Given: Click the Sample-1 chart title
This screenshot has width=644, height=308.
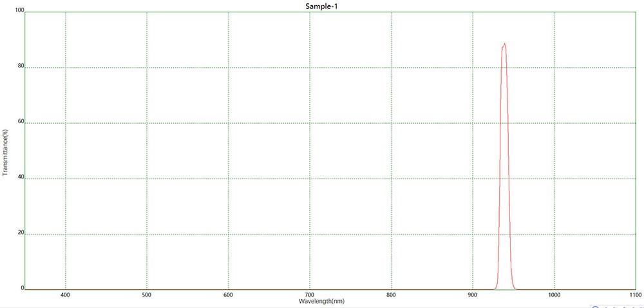Looking at the screenshot, I should pyautogui.click(x=321, y=6).
